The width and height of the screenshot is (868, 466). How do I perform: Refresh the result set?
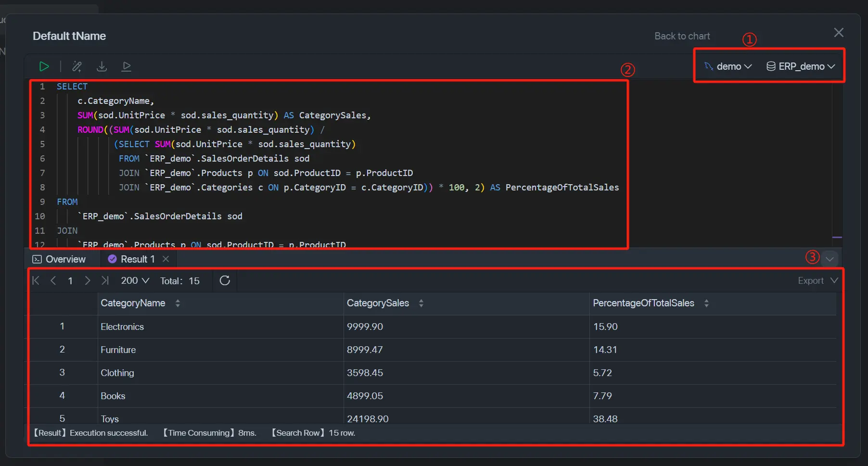(x=224, y=280)
